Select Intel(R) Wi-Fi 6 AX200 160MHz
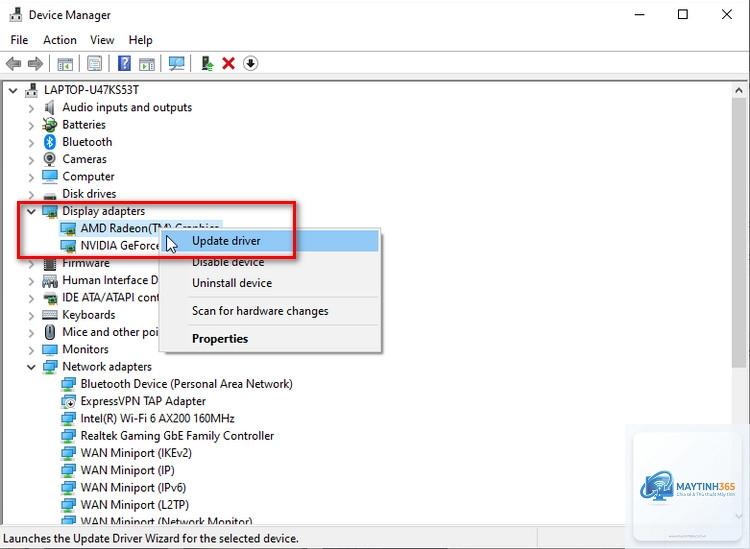This screenshot has height=549, width=750. [x=157, y=418]
